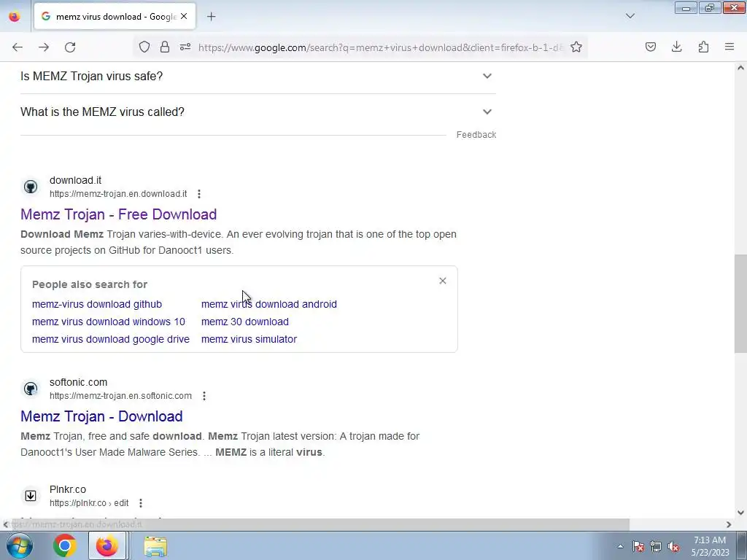The height and width of the screenshot is (560, 747).
Task: Click the horizontal scrollbar right arrow
Action: tap(729, 524)
